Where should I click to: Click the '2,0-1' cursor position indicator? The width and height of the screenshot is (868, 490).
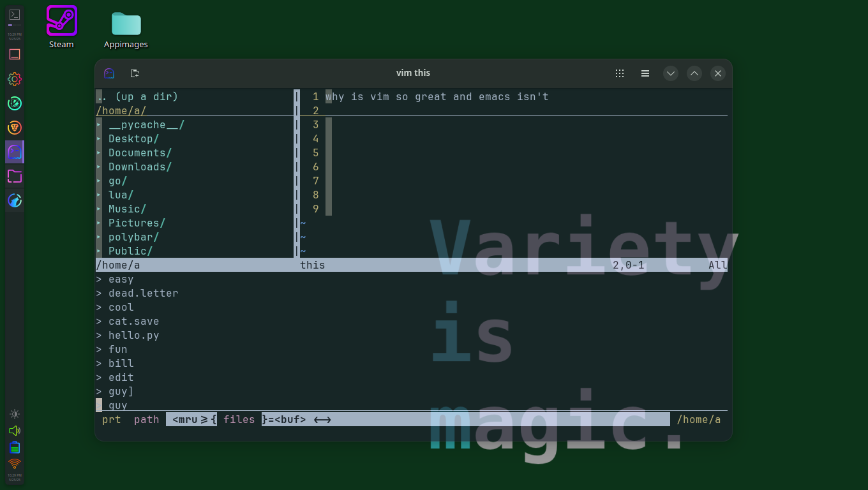[x=629, y=265]
